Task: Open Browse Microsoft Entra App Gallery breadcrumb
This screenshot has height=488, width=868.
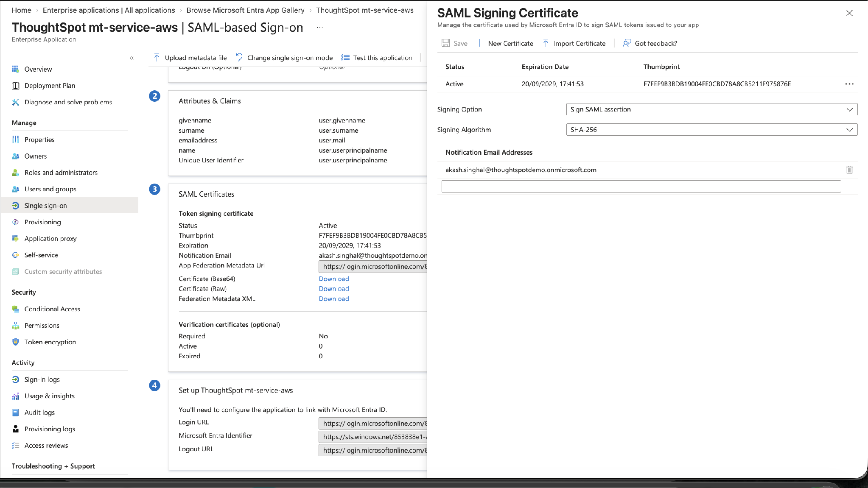Action: pyautogui.click(x=245, y=10)
